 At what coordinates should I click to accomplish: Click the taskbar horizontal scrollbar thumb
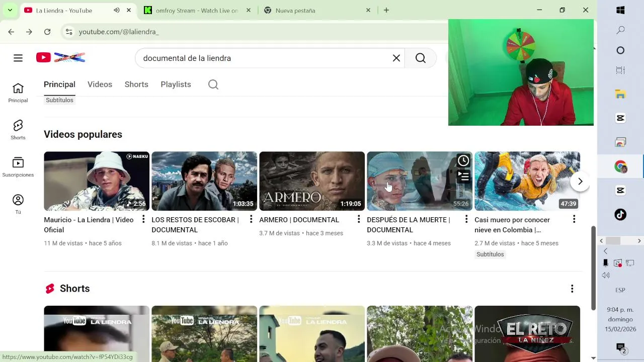point(613,241)
